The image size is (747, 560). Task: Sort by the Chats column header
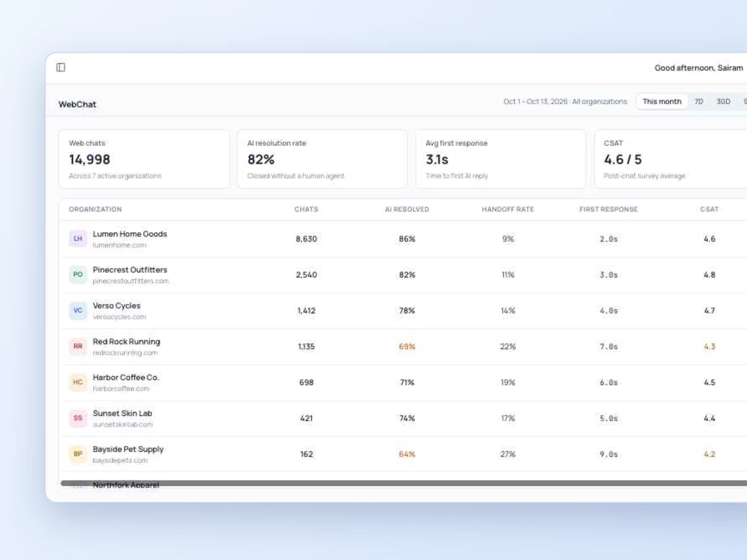click(x=306, y=209)
